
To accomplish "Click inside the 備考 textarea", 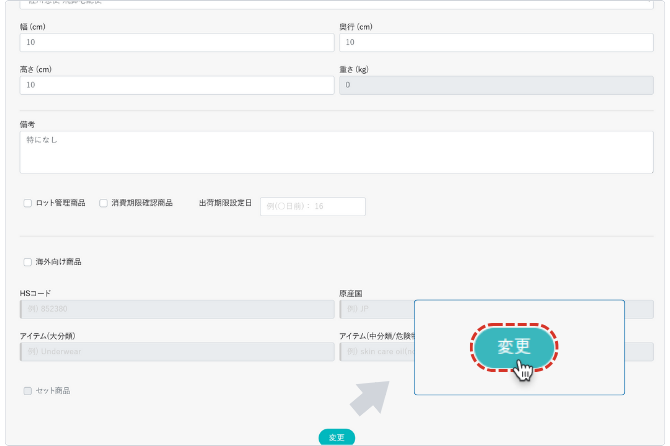I will click(x=336, y=152).
